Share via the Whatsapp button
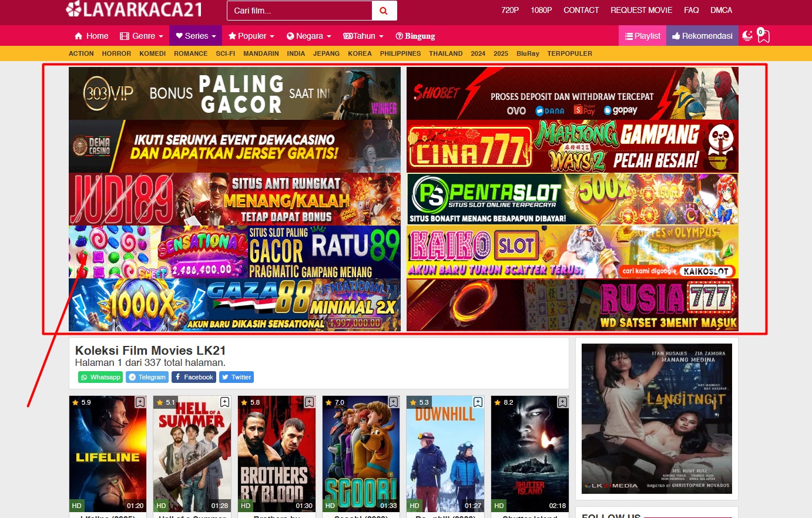Viewport: 812px width, 518px height. [x=100, y=377]
